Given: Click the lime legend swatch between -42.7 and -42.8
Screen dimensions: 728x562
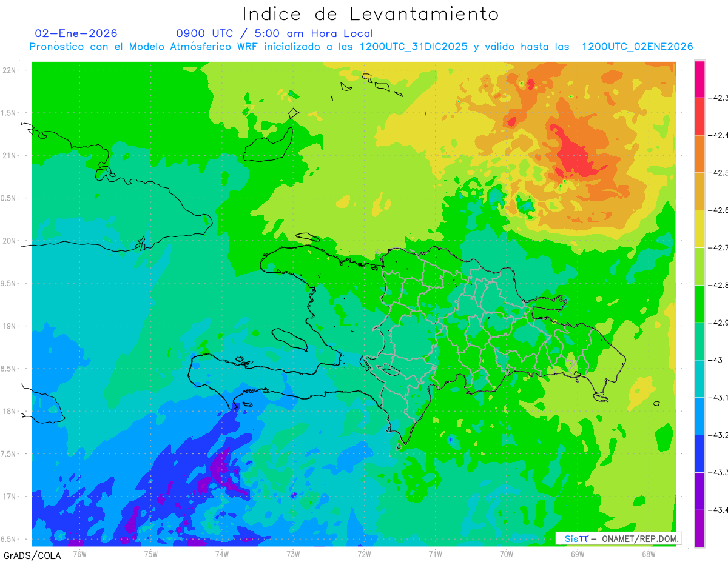Looking at the screenshot, I should (699, 266).
